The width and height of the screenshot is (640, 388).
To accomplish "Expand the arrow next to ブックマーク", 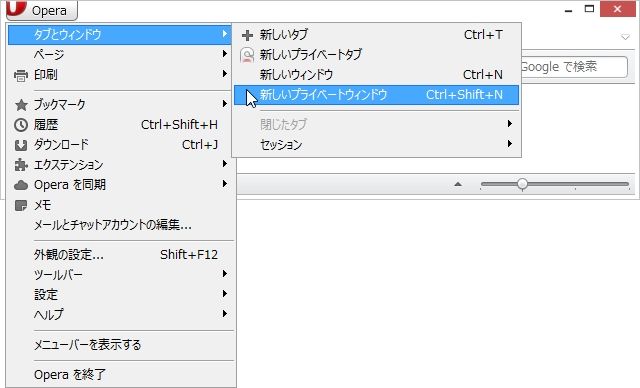I will tap(224, 104).
